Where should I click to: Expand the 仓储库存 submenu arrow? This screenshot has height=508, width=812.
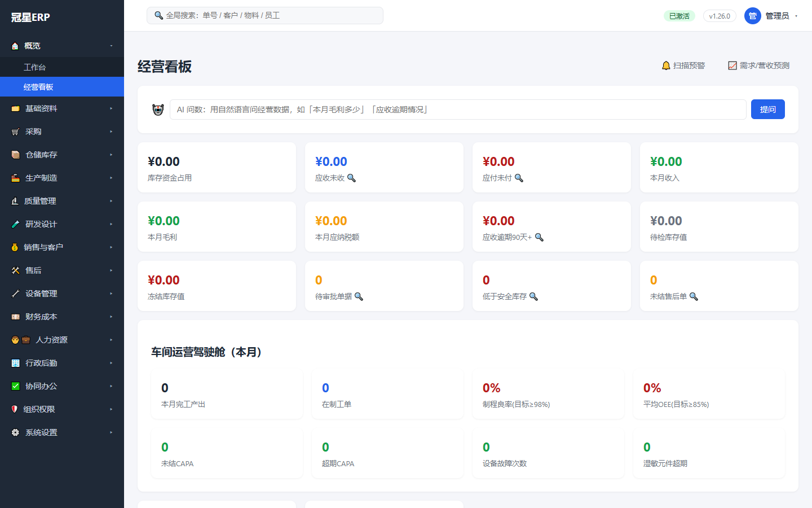[x=111, y=155]
